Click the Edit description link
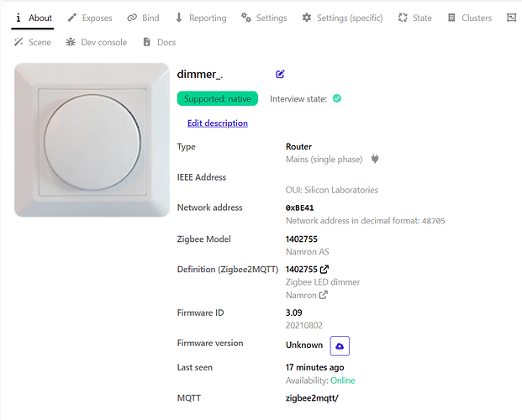522x420 pixels. (x=218, y=123)
